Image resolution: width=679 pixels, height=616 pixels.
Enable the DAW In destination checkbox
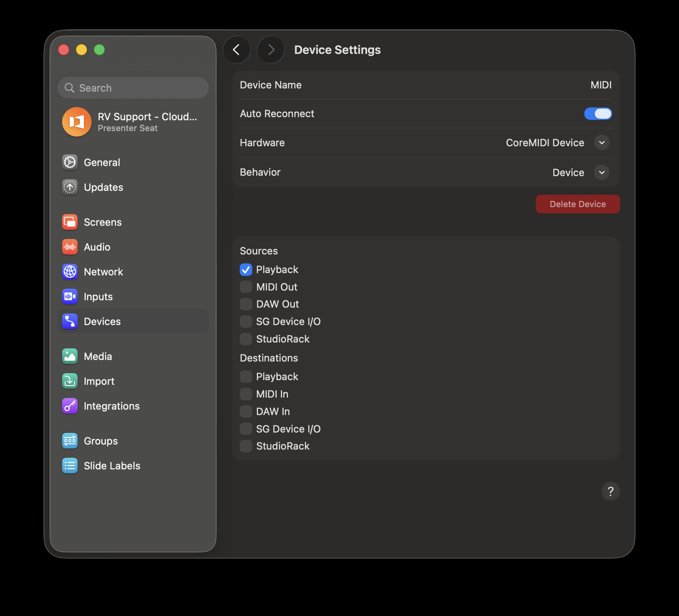[x=246, y=411]
